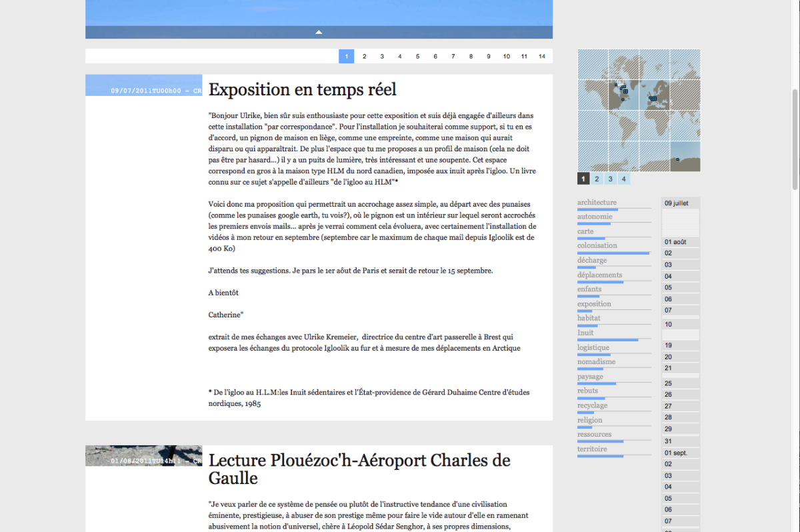The image size is (800, 532).
Task: Select the 'architecture' tag
Action: tap(597, 202)
